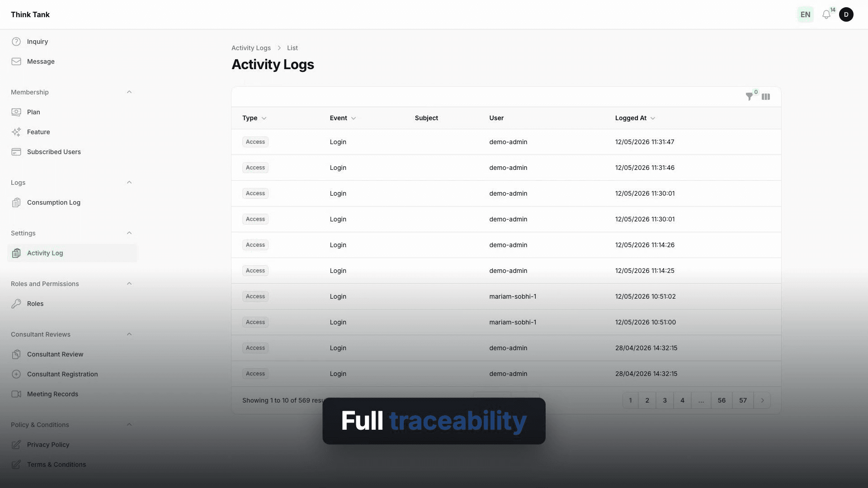Open the table filter funnel icon
This screenshot has height=488, width=868.
coord(749,97)
